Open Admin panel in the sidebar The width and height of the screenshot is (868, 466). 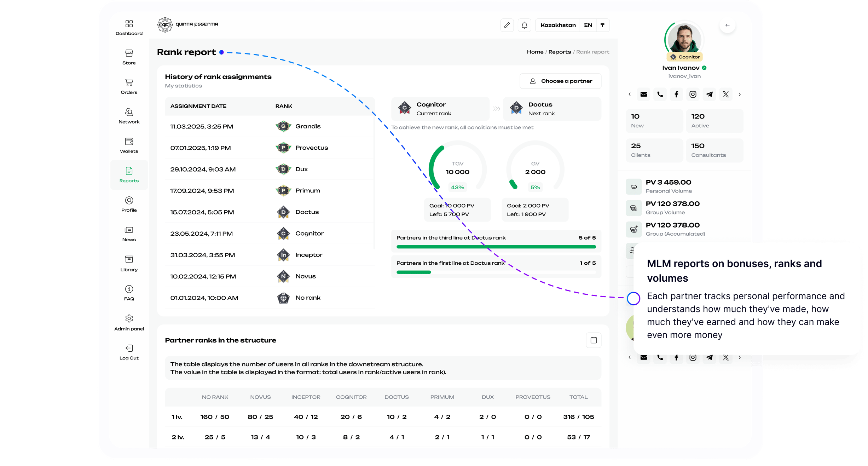(x=129, y=323)
